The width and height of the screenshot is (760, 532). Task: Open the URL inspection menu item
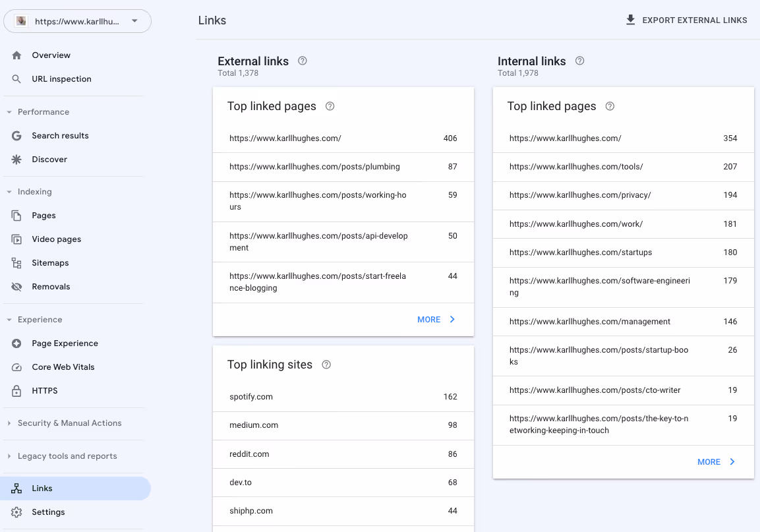[x=76, y=79]
